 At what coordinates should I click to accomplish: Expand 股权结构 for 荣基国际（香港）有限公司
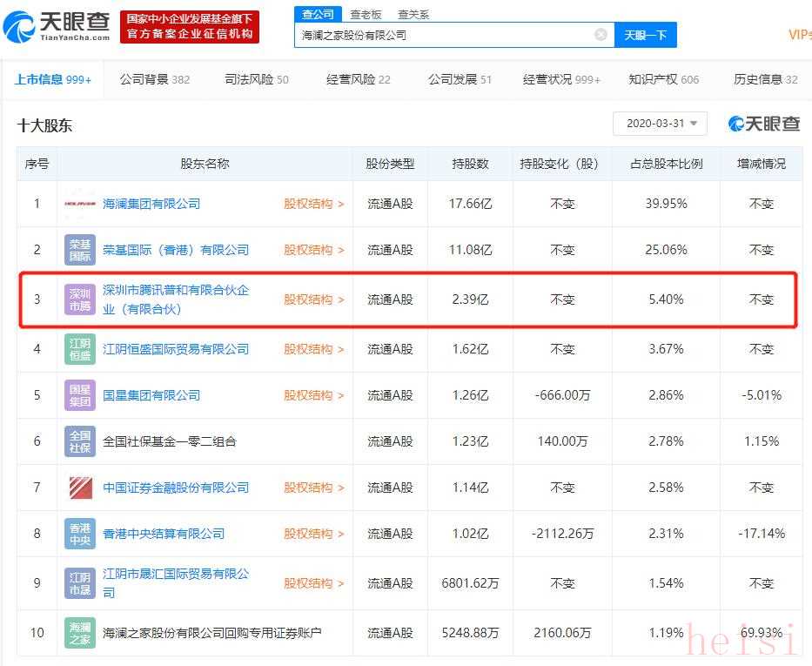314,250
